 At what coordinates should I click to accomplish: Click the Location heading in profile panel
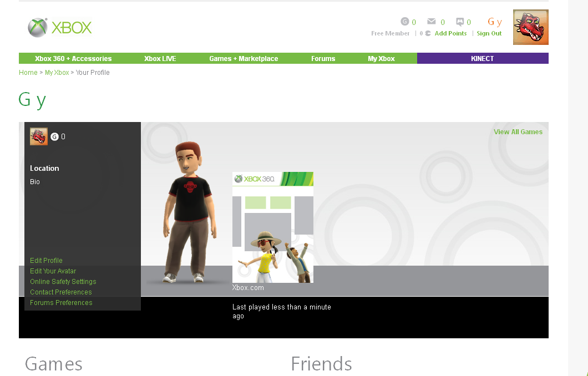[44, 169]
